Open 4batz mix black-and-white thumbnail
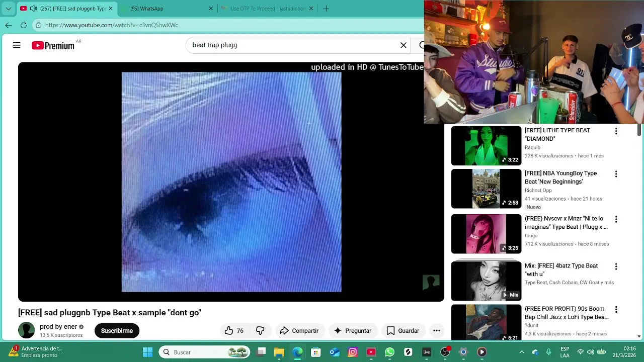 (486, 281)
